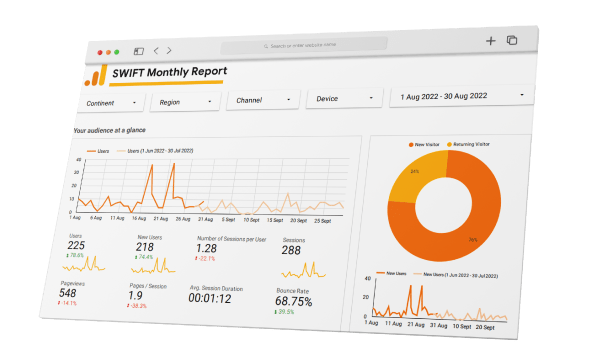
Task: Toggle Returning Visitor in the donut chart legend
Action: coord(468,144)
